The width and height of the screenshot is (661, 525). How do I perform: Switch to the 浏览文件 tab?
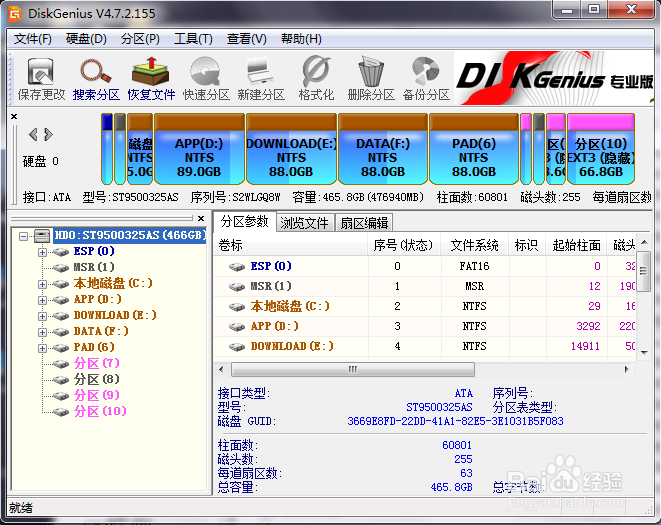click(x=304, y=223)
